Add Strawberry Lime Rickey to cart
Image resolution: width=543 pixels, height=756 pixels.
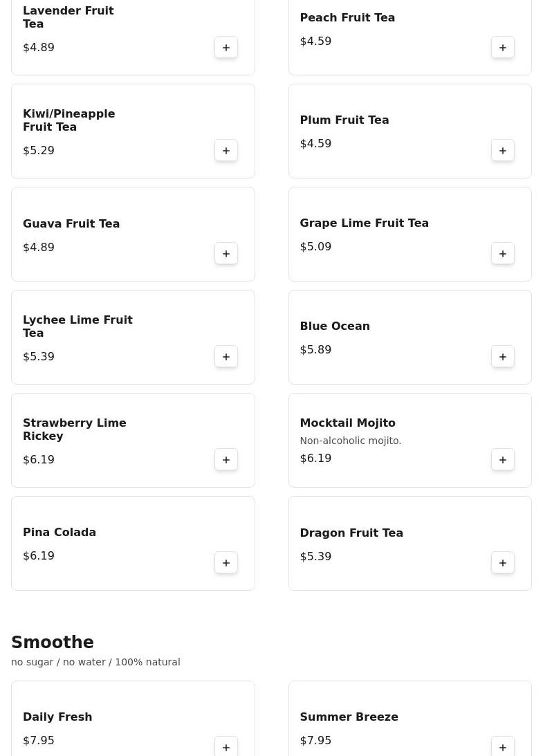226,460
